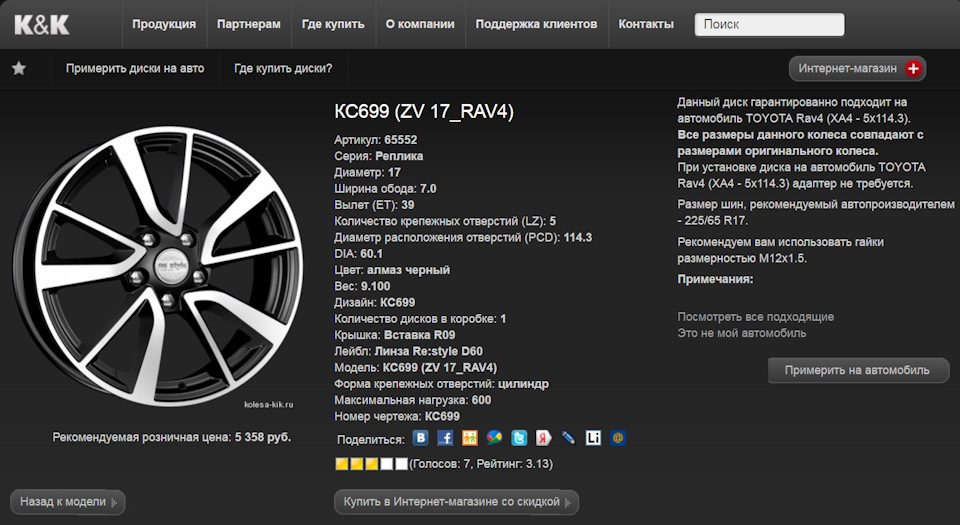Click the Голосов: 7, Рейтинг: 3.13 text
The height and width of the screenshot is (525, 960).
[x=481, y=464]
